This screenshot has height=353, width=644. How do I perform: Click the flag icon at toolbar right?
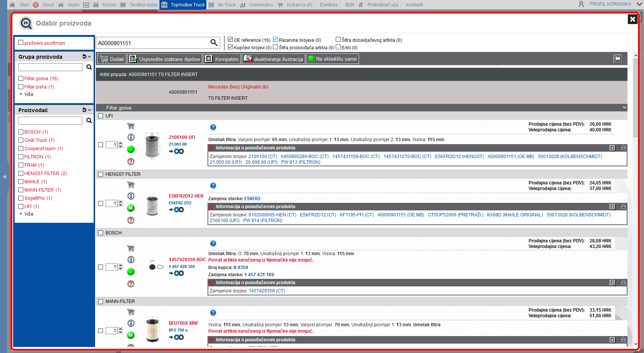coord(617,59)
